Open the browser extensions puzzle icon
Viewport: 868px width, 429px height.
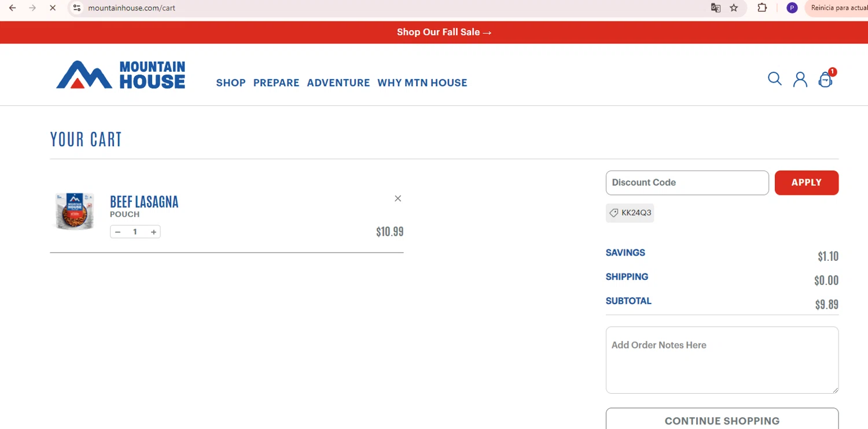[762, 8]
